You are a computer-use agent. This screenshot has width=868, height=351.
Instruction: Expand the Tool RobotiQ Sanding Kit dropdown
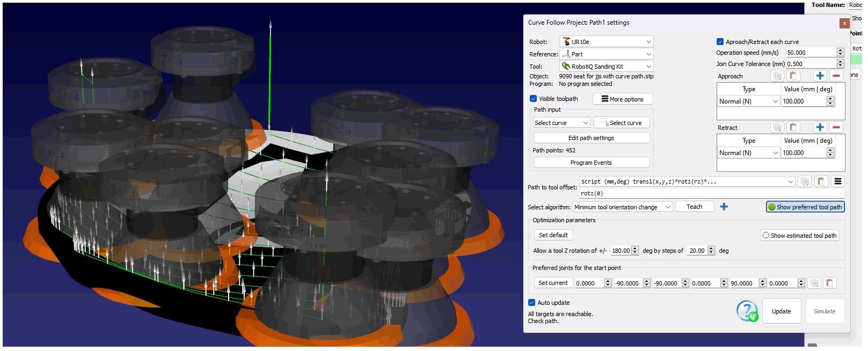point(606,67)
